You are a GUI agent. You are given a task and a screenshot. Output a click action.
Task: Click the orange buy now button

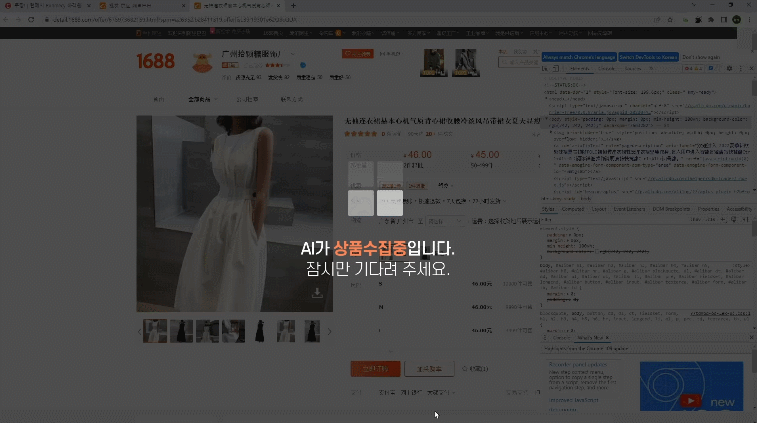point(375,369)
